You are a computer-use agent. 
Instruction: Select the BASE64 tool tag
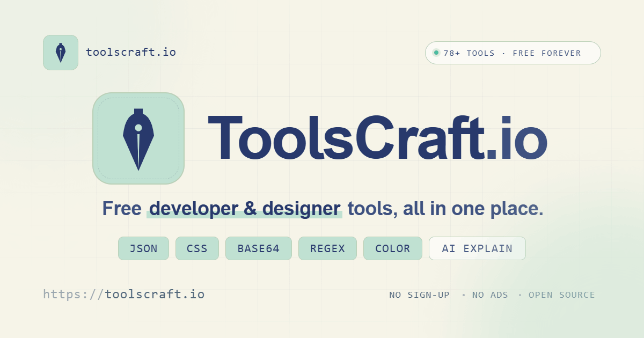(259, 248)
